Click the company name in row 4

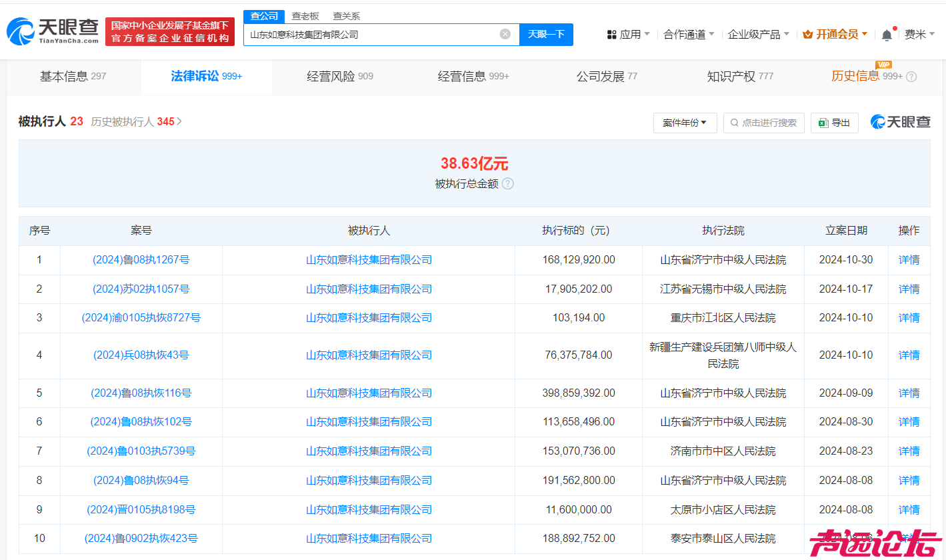369,355
